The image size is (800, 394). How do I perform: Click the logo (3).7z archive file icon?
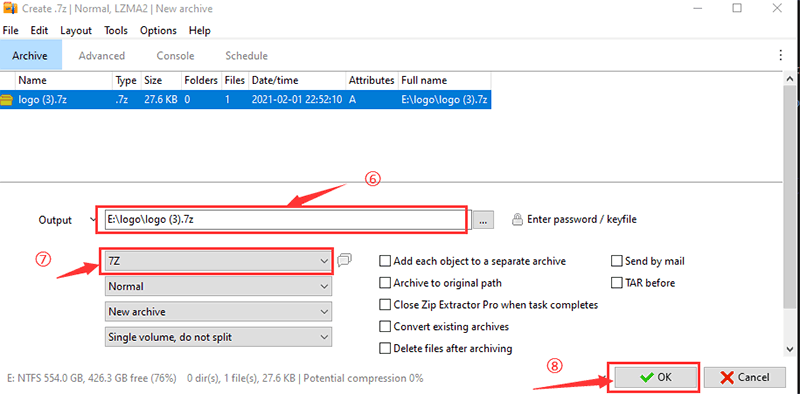pyautogui.click(x=7, y=100)
